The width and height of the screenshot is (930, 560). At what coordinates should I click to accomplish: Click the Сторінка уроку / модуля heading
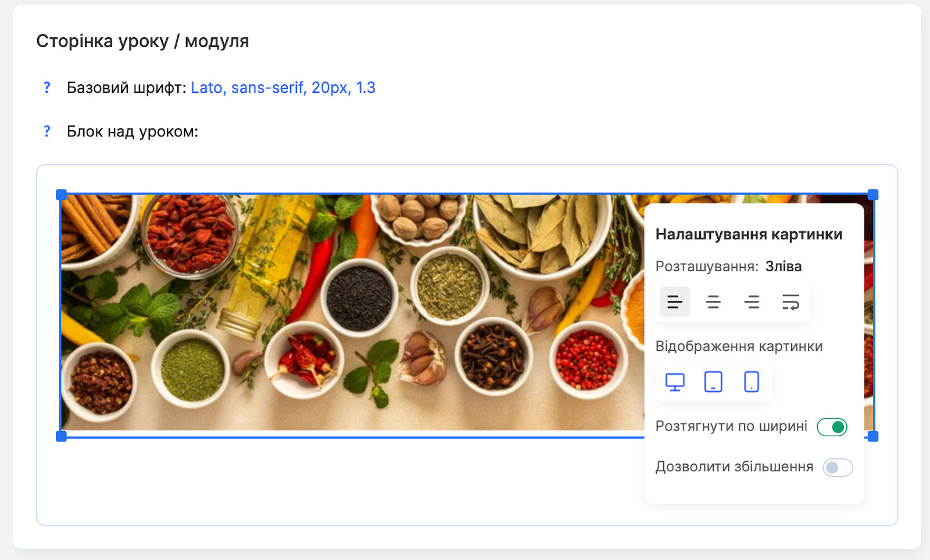tap(142, 41)
